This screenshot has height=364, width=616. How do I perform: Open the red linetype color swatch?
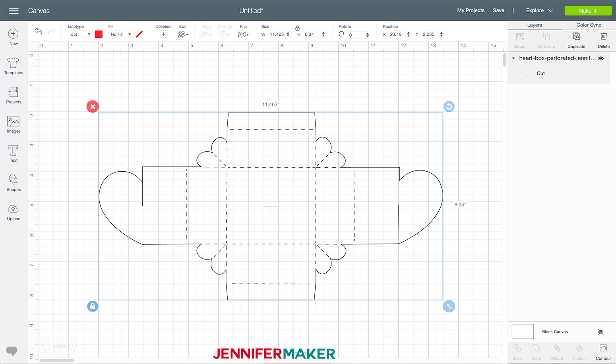99,35
